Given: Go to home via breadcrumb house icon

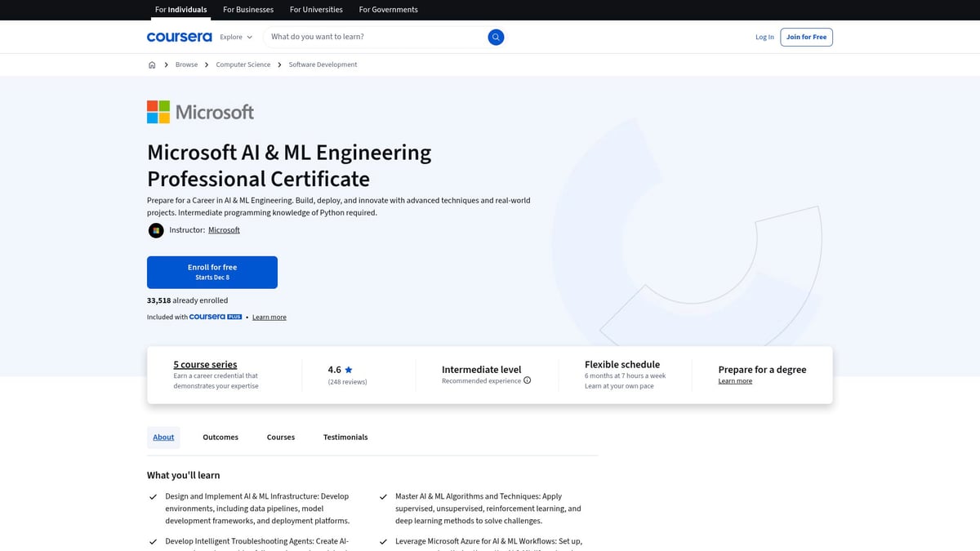Looking at the screenshot, I should point(152,64).
